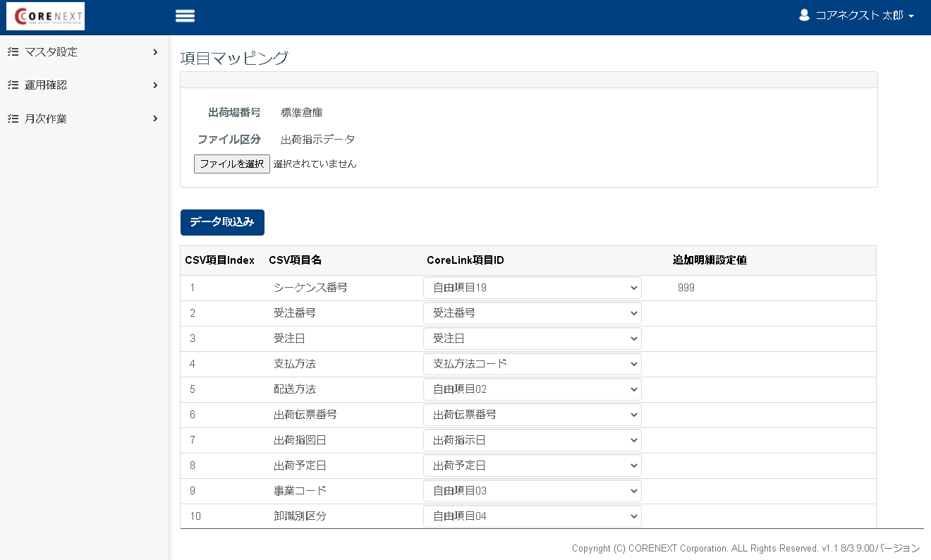Click the list icon beside 月次作業
The width and height of the screenshot is (931, 560).
pyautogui.click(x=11, y=118)
